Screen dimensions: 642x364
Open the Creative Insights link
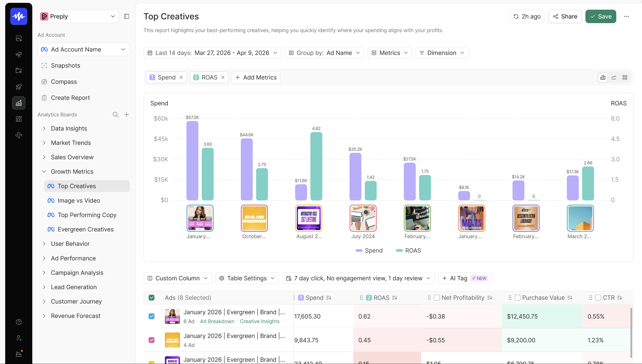[260, 321]
